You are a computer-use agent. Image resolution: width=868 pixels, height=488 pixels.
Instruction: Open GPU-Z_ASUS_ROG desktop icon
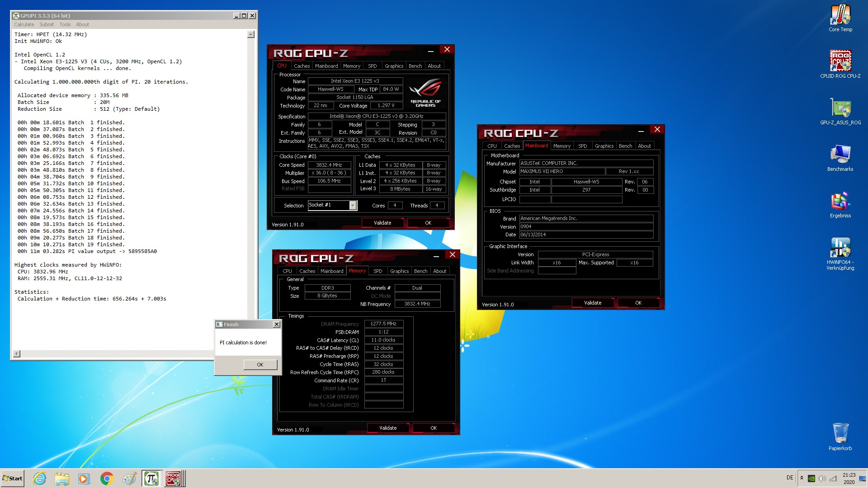(x=840, y=111)
